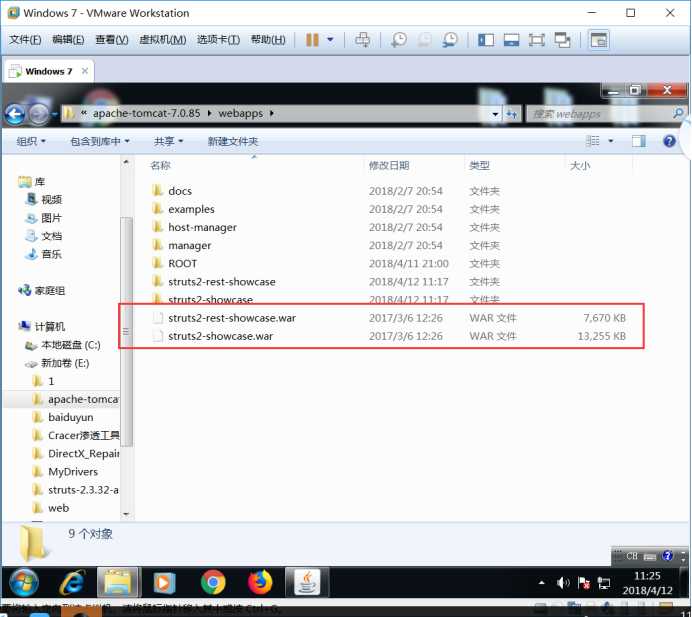Screen dimensions: 692x617
Task: Open the 查看(V) menu
Action: pos(112,40)
